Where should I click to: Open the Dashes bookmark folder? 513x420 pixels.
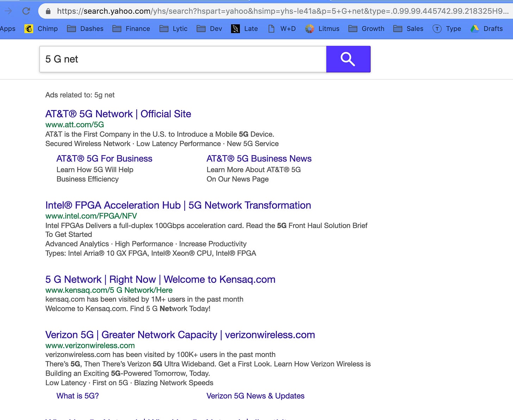85,29
